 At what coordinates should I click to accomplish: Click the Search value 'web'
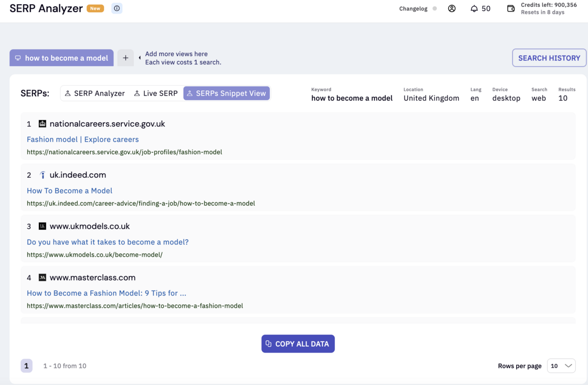coord(539,98)
